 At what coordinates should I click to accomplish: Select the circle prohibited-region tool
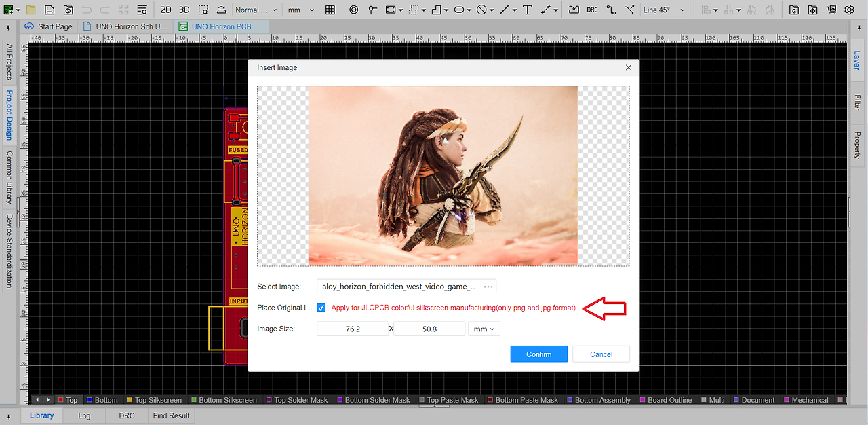(481, 10)
